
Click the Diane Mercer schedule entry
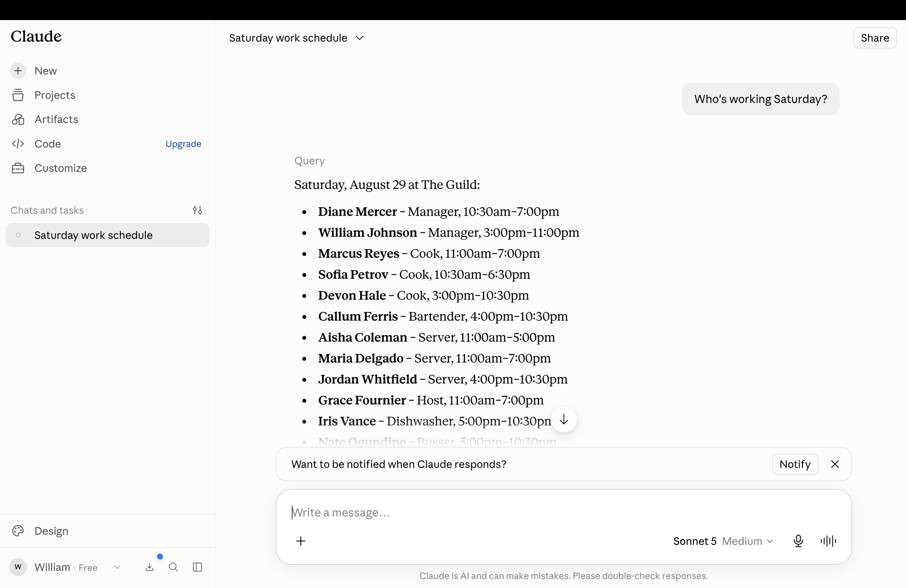tap(439, 211)
